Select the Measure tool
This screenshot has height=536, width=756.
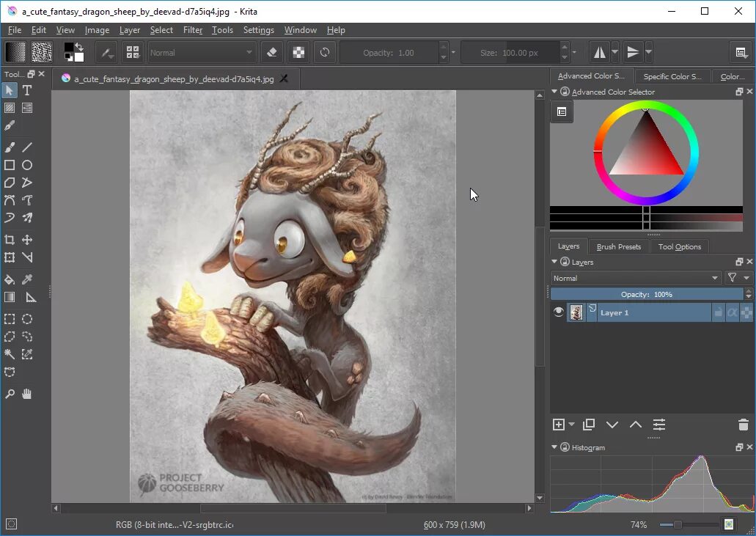30,297
